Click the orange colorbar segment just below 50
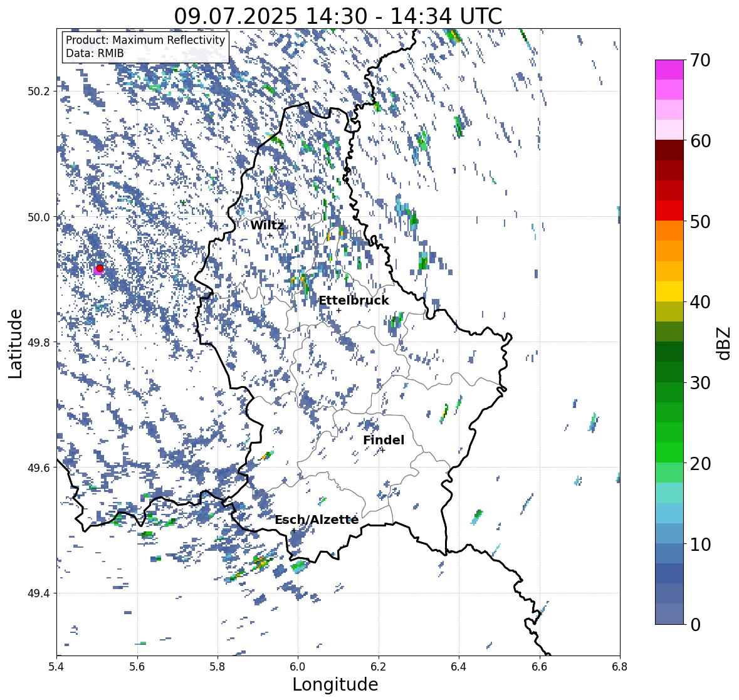Image resolution: width=739 pixels, height=700 pixels. [x=669, y=231]
